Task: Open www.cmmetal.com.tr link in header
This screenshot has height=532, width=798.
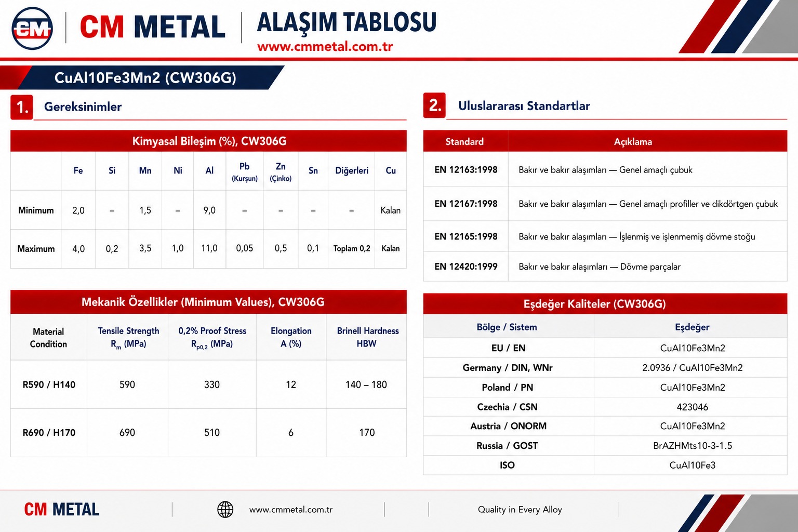Action: click(x=325, y=46)
